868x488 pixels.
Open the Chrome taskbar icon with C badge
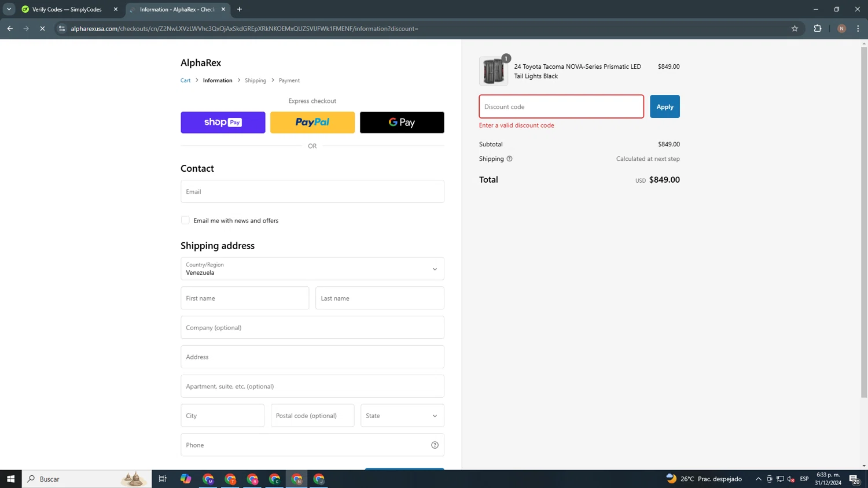(274, 479)
